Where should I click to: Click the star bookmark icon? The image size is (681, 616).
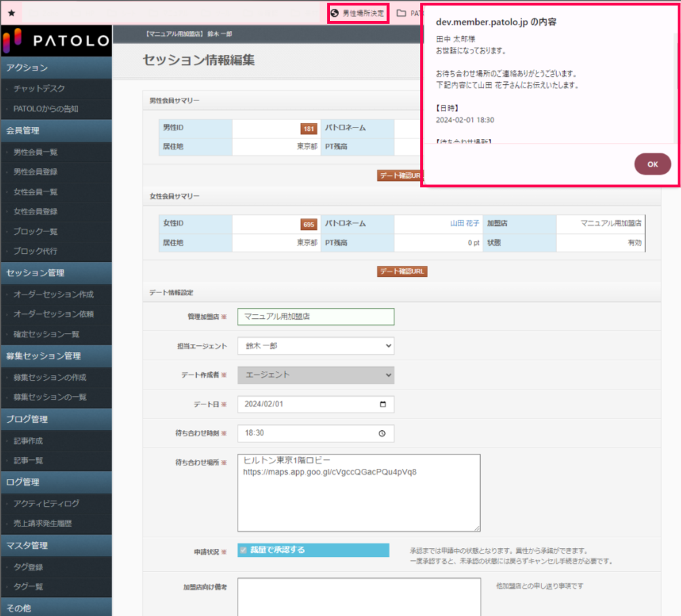coord(12,13)
